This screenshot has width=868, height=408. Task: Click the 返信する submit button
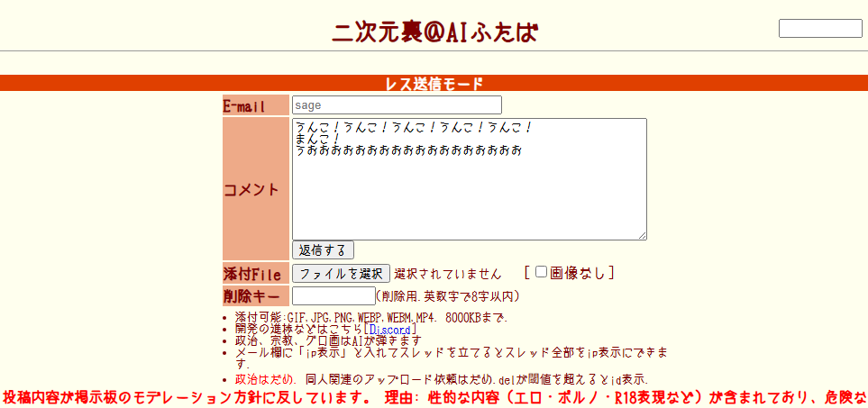[323, 250]
